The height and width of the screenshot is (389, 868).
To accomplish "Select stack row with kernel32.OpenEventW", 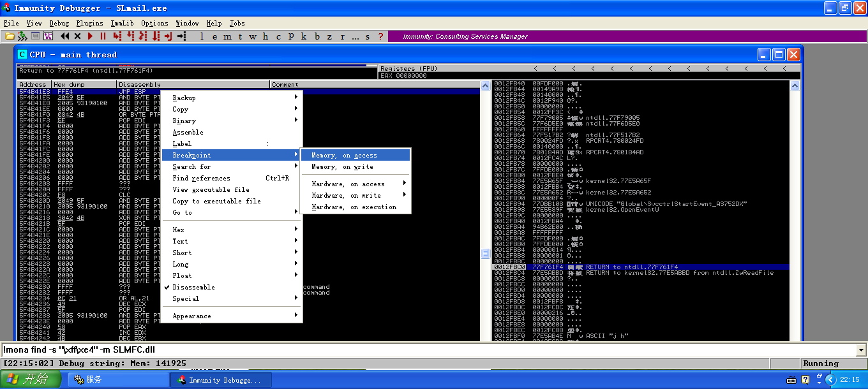I will point(641,209).
